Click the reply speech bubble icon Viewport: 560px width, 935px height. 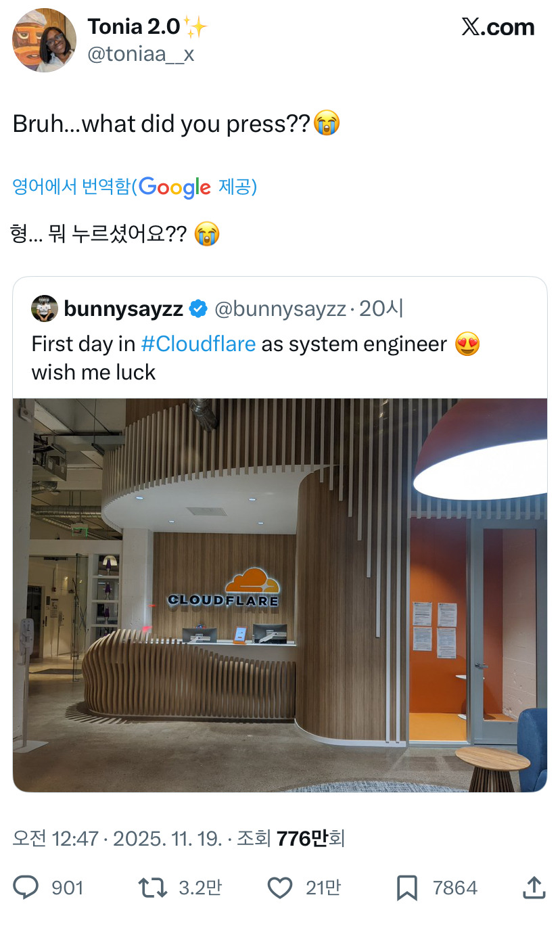click(26, 888)
